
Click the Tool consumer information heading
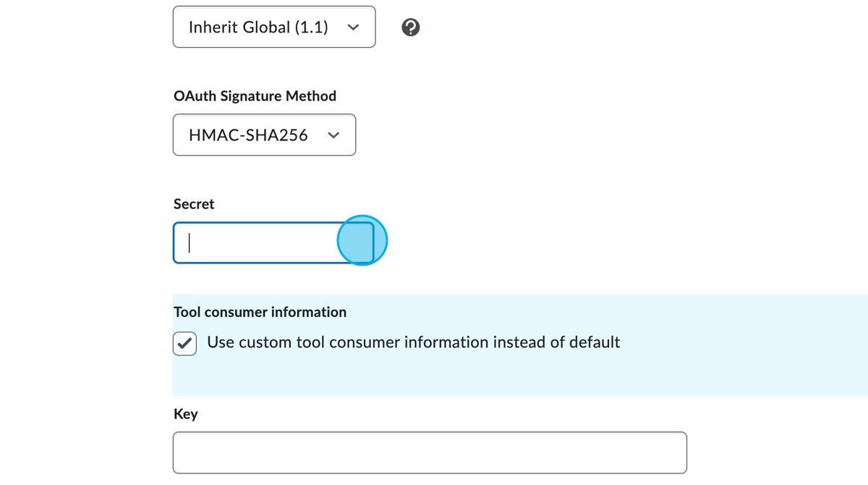pyautogui.click(x=260, y=311)
